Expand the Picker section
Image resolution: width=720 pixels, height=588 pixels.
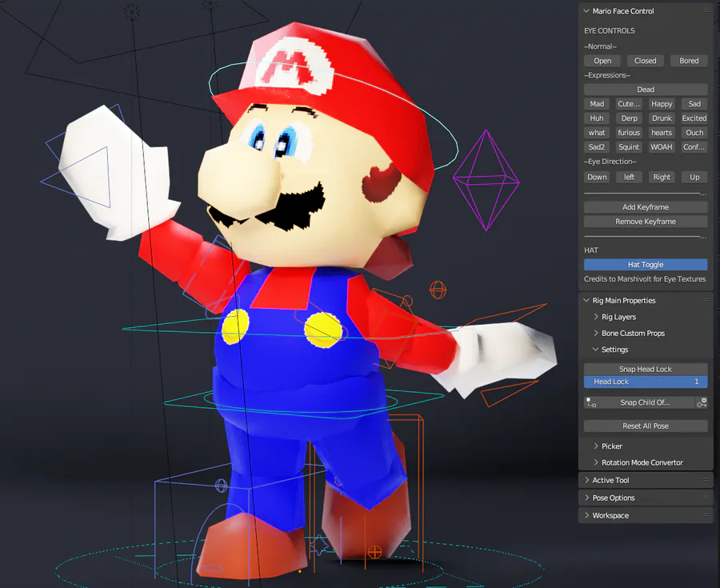coord(595,446)
